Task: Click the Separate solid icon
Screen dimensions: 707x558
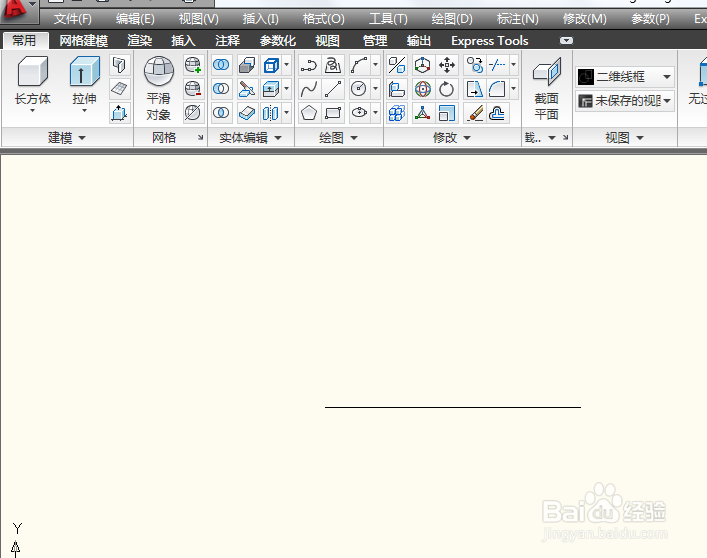Action: (271, 113)
